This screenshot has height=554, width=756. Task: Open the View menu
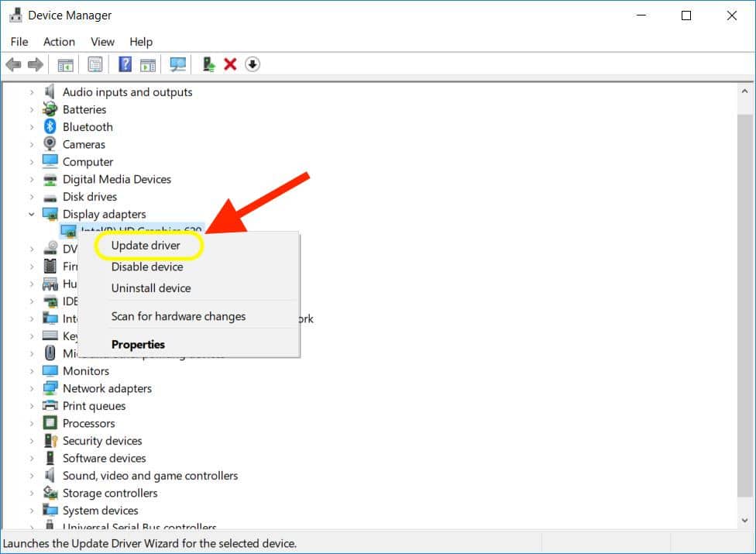(x=102, y=42)
